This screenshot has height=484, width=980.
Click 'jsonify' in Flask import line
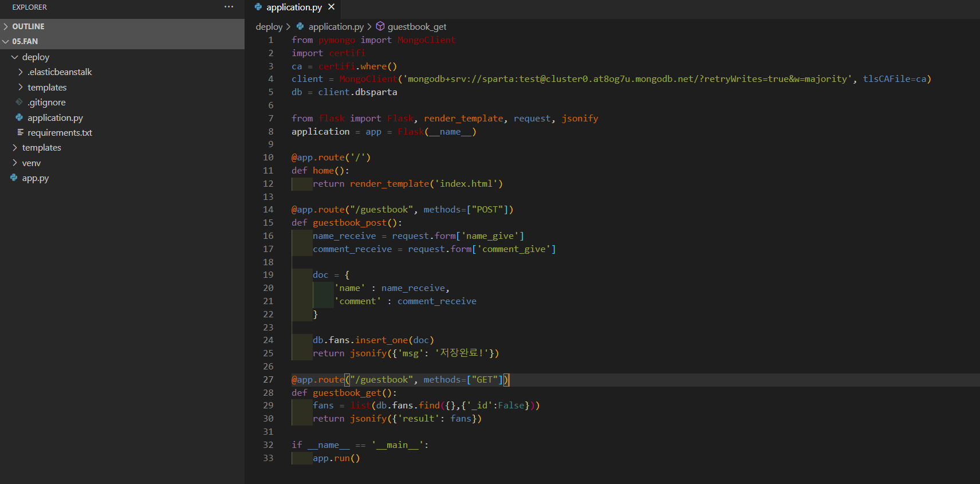tap(580, 119)
